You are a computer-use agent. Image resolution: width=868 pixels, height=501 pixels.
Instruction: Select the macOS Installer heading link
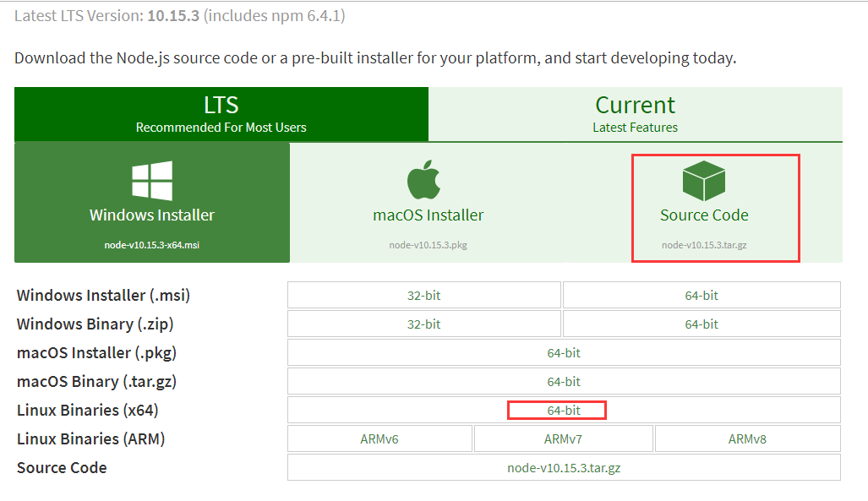428,215
